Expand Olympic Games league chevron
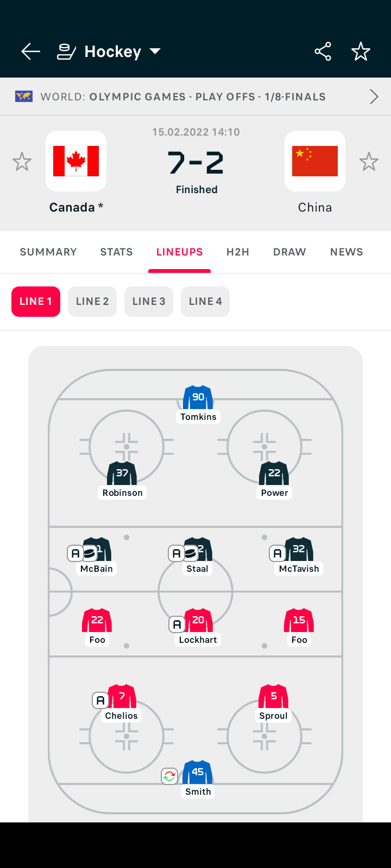 point(374,97)
